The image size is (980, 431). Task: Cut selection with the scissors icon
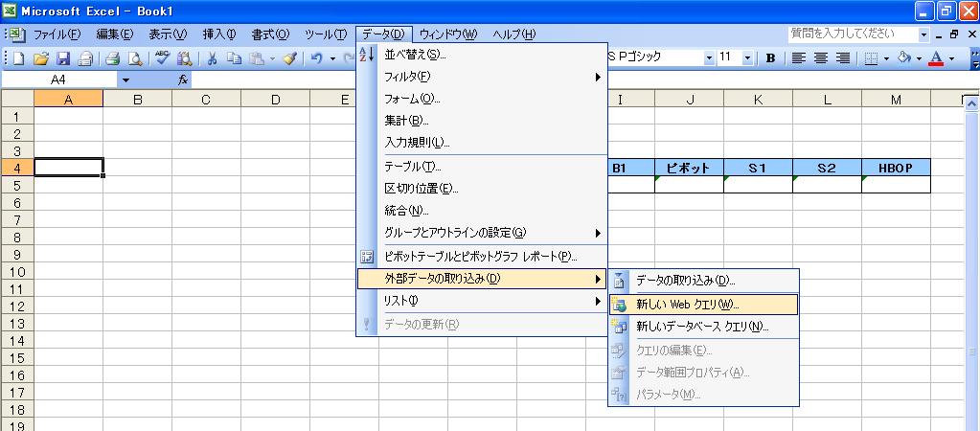tap(212, 58)
